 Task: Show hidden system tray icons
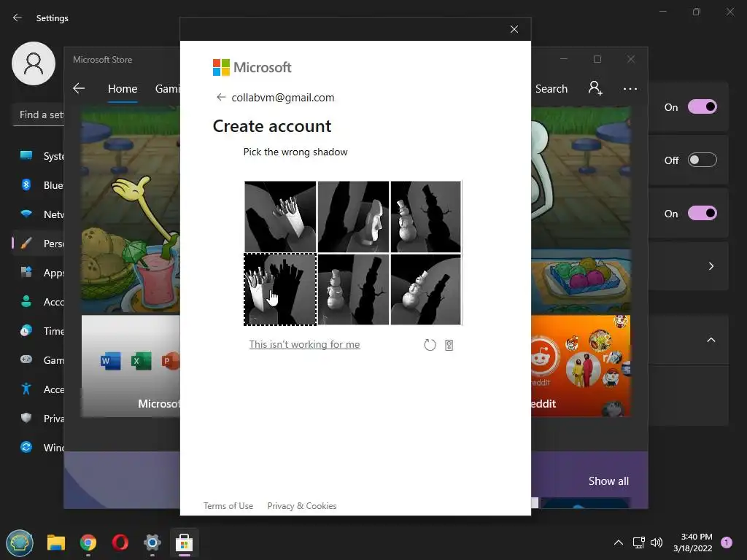pyautogui.click(x=619, y=542)
